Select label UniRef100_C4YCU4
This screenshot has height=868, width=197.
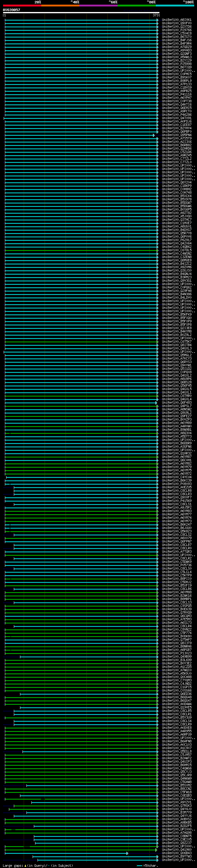(176, 477)
